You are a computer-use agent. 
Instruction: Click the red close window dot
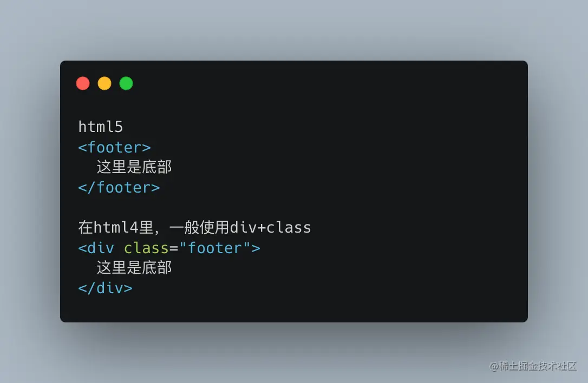(83, 83)
